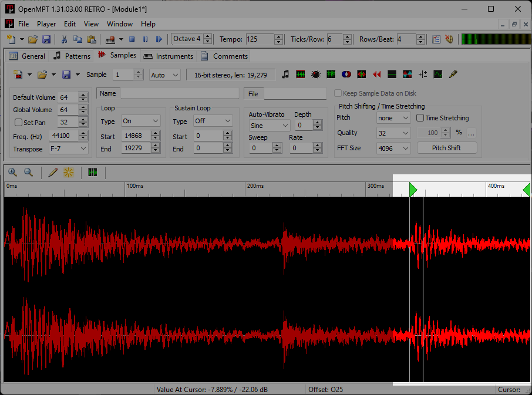Click the Reverse sample red arrows icon
This screenshot has height=395, width=532.
click(376, 75)
